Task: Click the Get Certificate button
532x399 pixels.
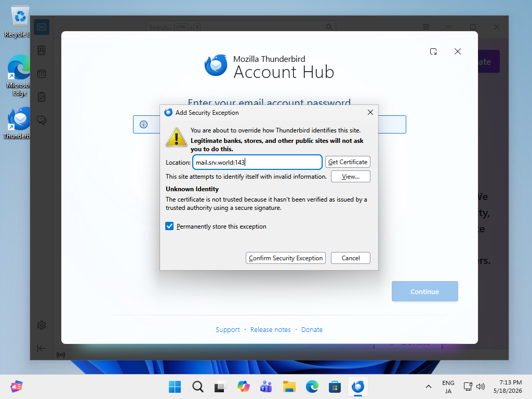Action: (348, 162)
